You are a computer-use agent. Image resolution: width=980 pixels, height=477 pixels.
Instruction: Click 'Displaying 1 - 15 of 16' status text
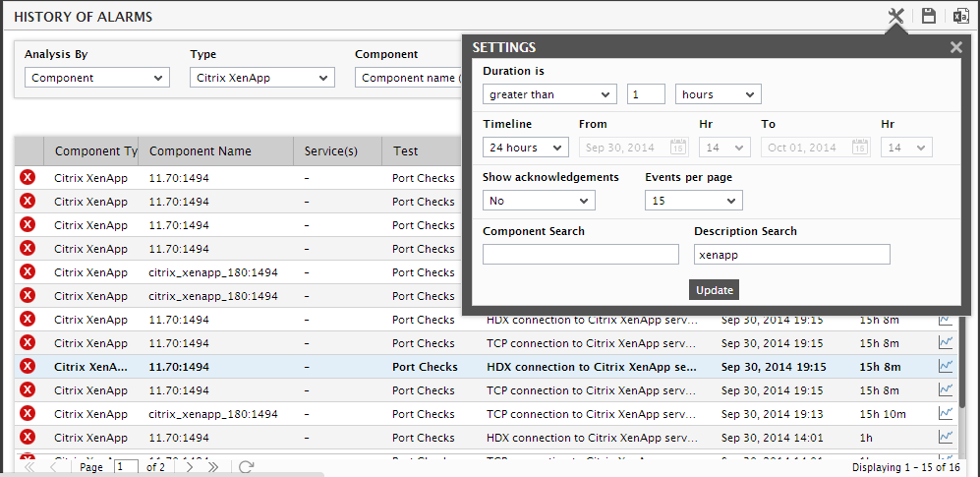tap(905, 467)
